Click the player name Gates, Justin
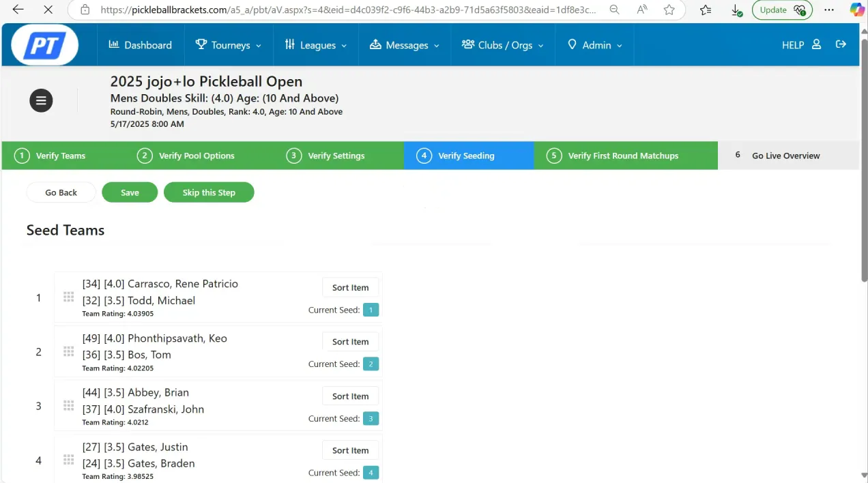The image size is (868, 483). coord(158,447)
